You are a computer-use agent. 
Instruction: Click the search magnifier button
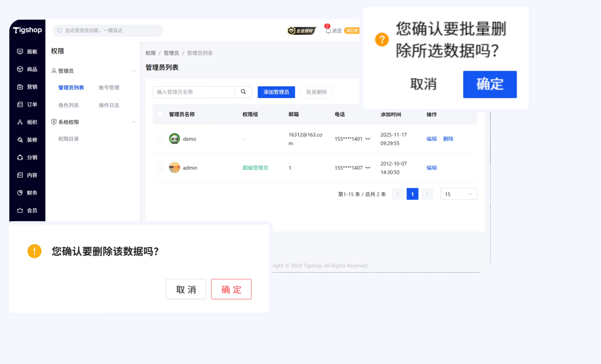[243, 92]
